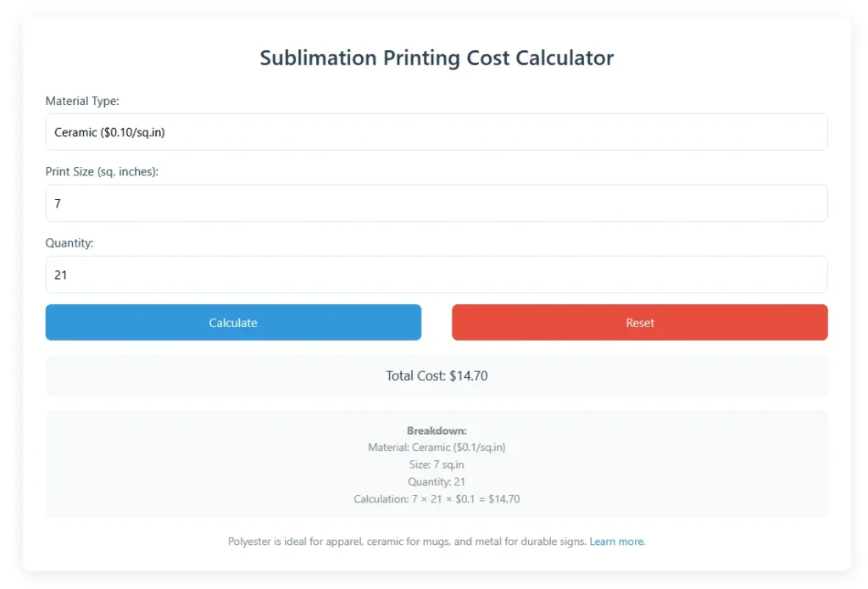Click the Print Size (sq. inches) label

(102, 171)
